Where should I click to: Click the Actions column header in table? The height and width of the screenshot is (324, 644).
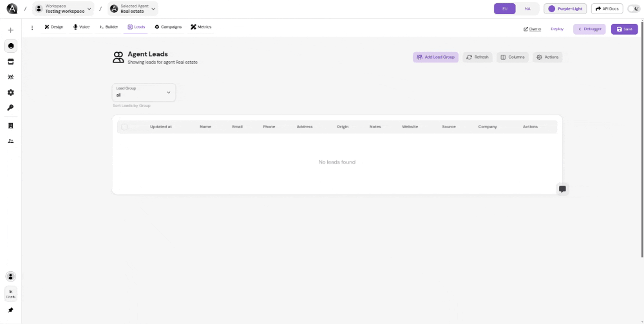(530, 127)
